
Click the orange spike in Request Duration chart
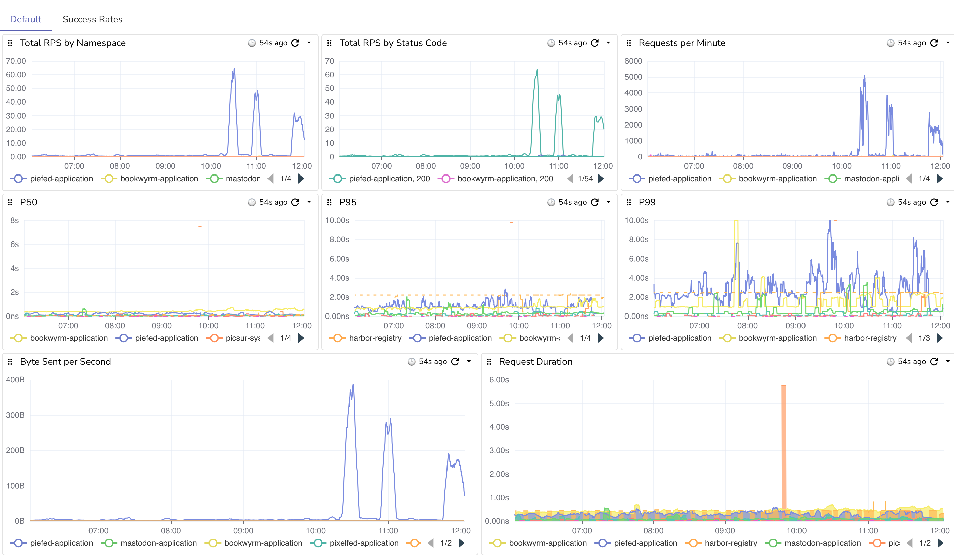(x=784, y=446)
